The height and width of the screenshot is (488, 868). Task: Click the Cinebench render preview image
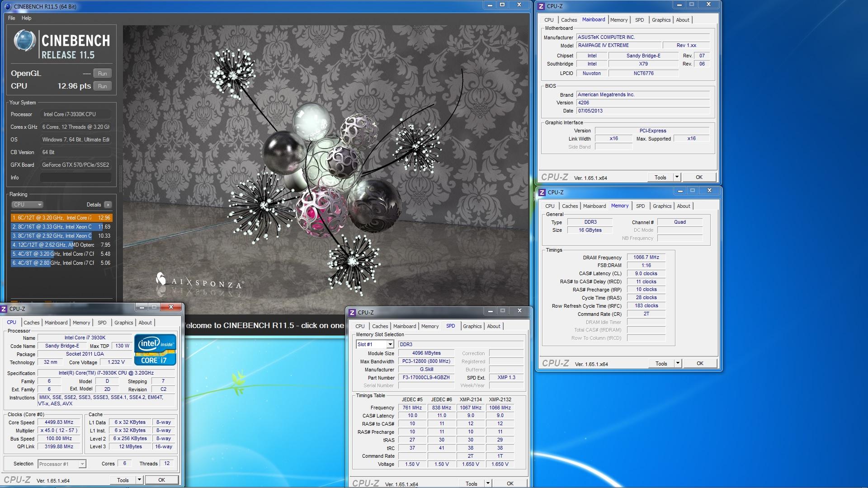[325, 169]
